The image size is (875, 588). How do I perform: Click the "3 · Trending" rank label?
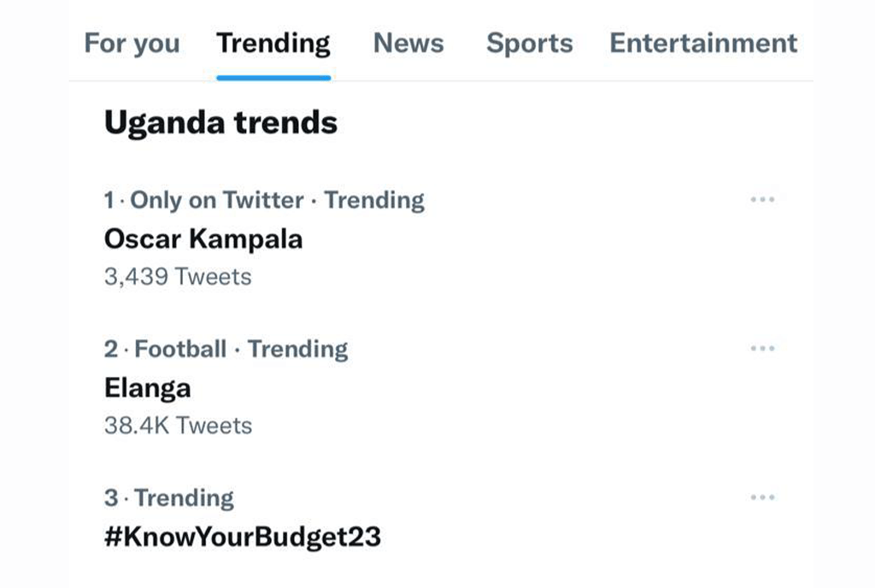169,497
